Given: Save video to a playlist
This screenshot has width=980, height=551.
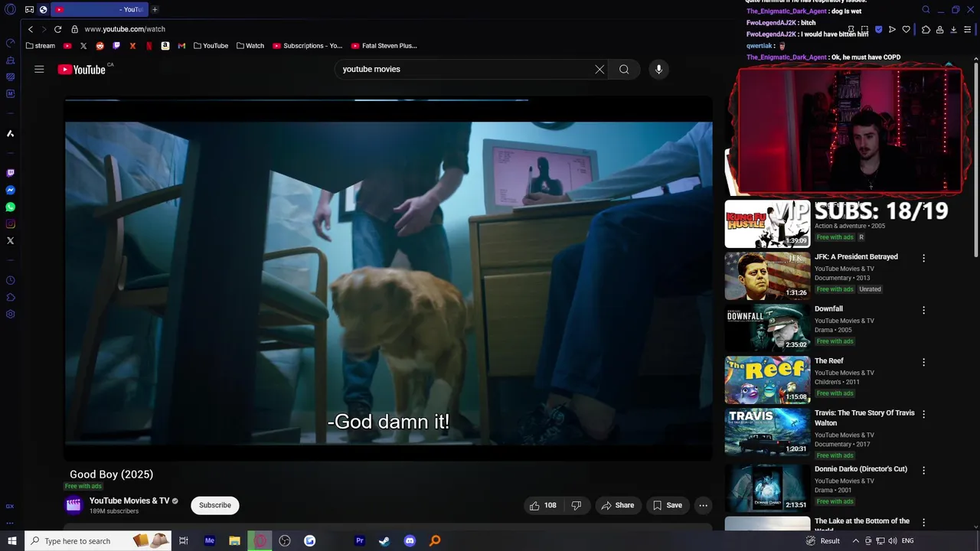Looking at the screenshot, I should coord(668,505).
